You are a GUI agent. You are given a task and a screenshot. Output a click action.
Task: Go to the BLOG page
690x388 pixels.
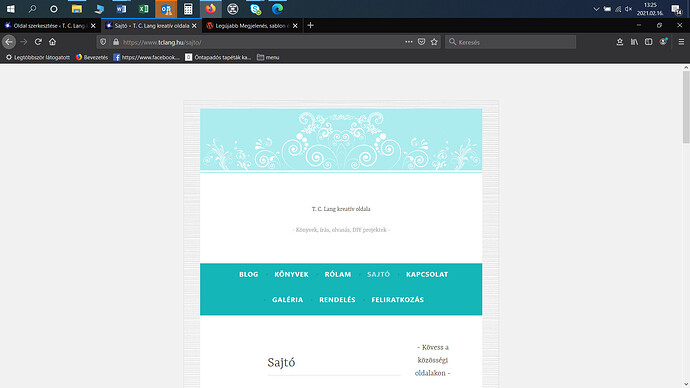point(249,275)
